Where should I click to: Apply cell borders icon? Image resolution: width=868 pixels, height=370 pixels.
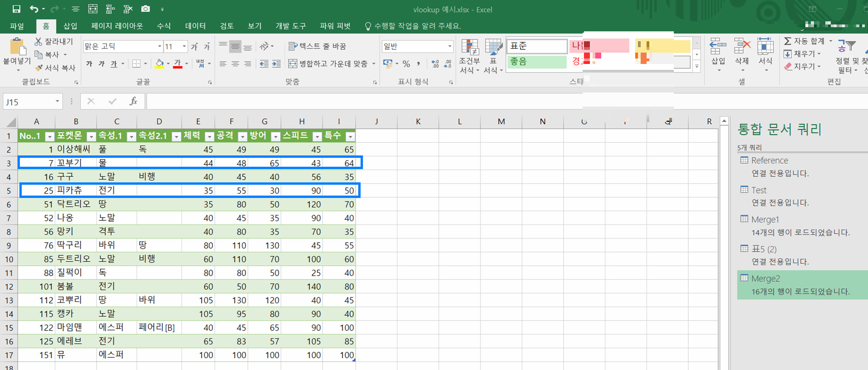[x=136, y=64]
